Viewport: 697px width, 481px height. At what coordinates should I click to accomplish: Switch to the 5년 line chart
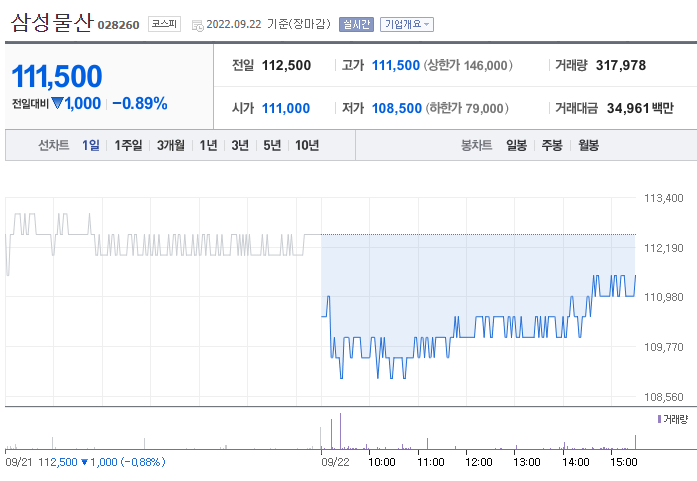272,145
